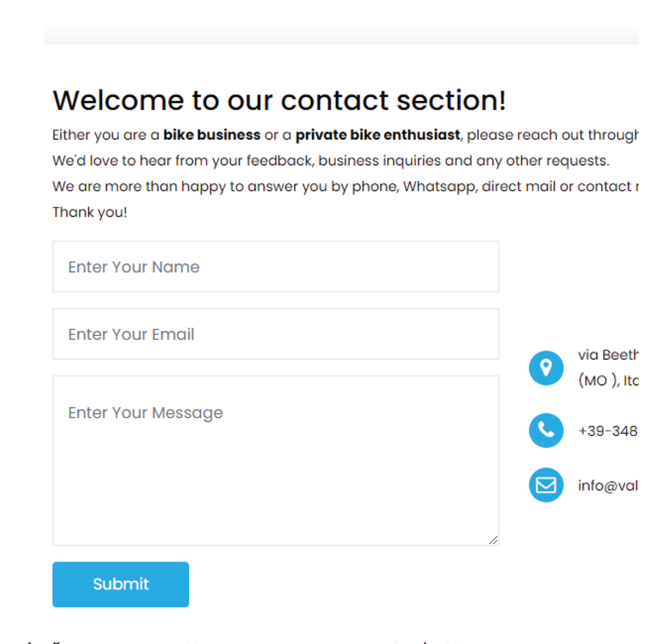Image resolution: width=645 pixels, height=644 pixels.
Task: Click the (MO), Italy address line
Action: [608, 381]
